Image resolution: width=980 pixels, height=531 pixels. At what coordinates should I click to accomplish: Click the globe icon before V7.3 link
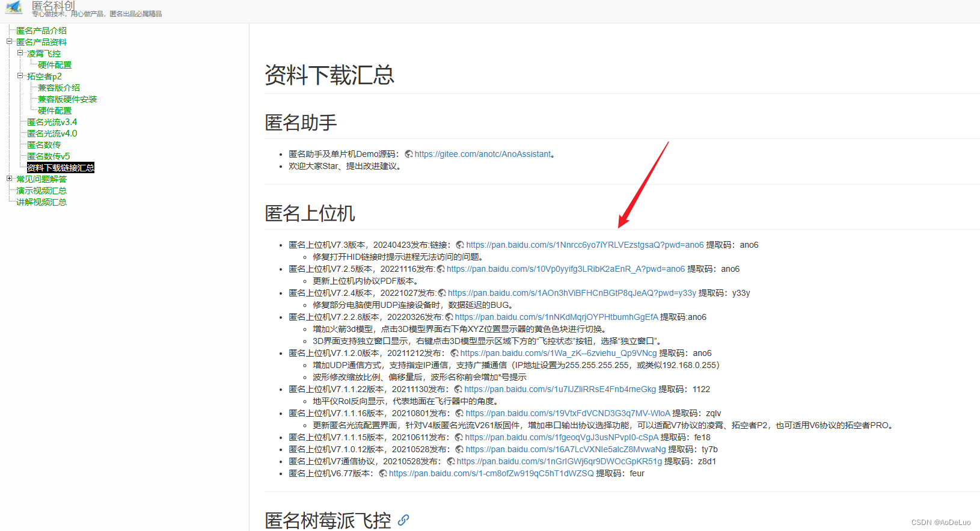(460, 245)
